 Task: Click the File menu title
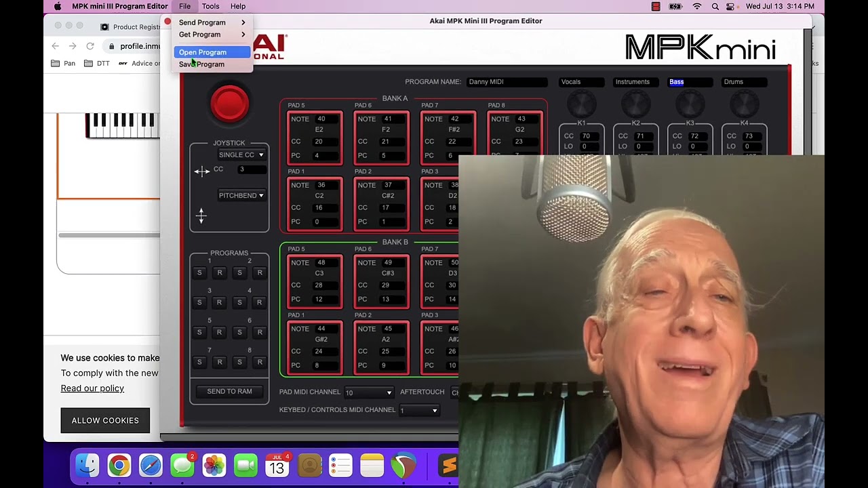coord(184,6)
